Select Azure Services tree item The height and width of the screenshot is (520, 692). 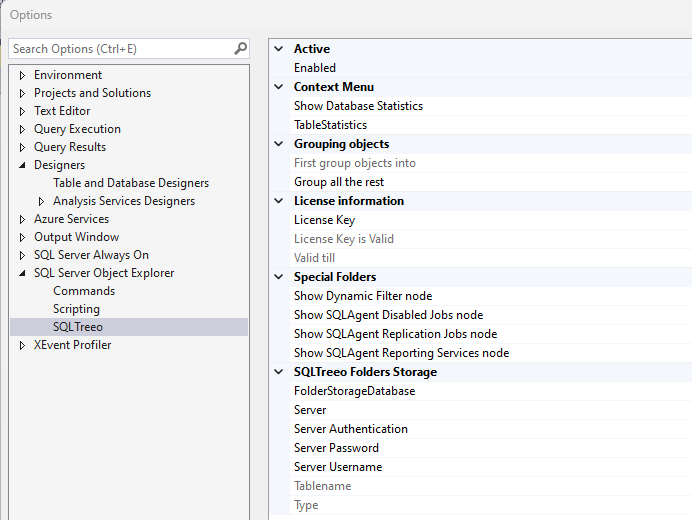[x=71, y=219]
